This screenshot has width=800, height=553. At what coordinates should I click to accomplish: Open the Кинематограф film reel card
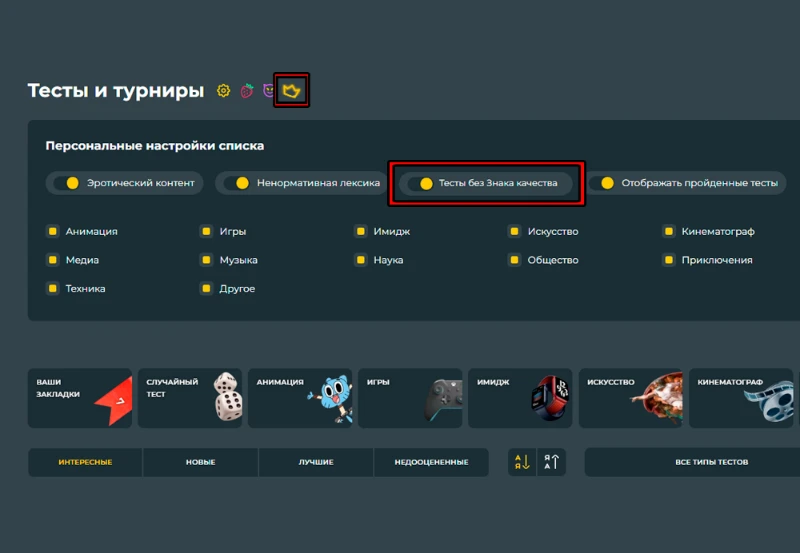[x=741, y=398]
